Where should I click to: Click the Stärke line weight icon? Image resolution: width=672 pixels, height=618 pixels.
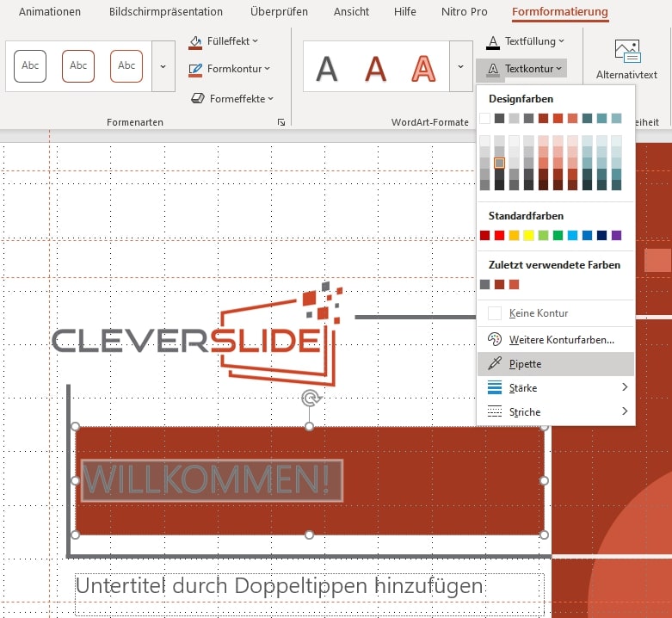coord(495,388)
